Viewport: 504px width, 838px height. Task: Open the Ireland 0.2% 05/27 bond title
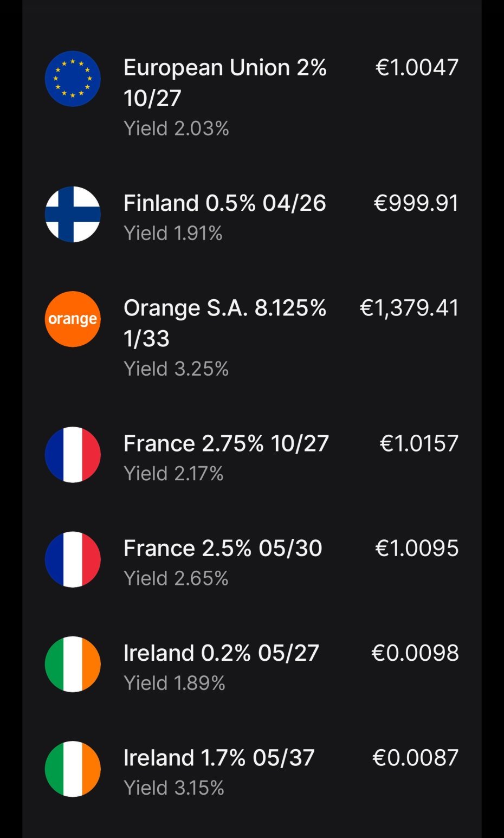coord(221,653)
